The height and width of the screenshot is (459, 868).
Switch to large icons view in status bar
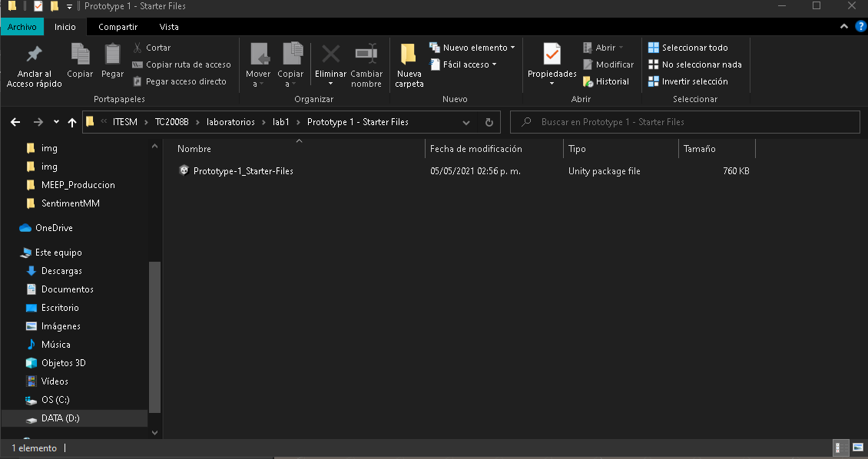(857, 447)
